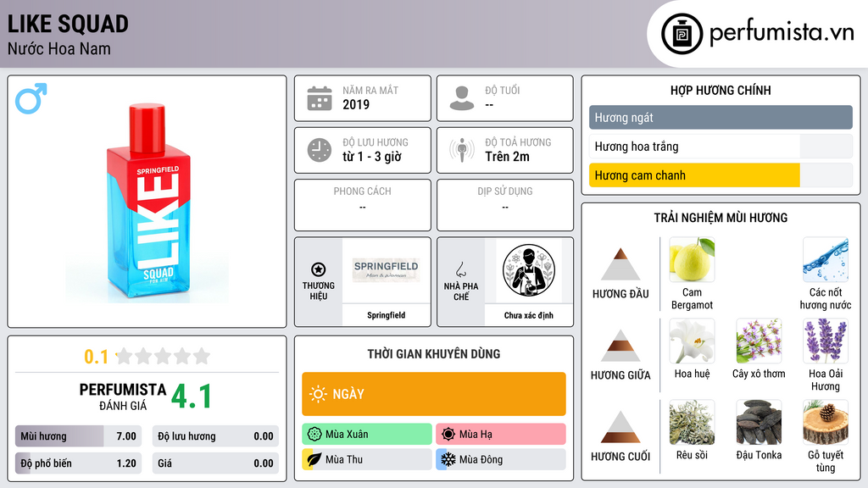Click the perfumista.vn bottle logo icon

pos(682,34)
